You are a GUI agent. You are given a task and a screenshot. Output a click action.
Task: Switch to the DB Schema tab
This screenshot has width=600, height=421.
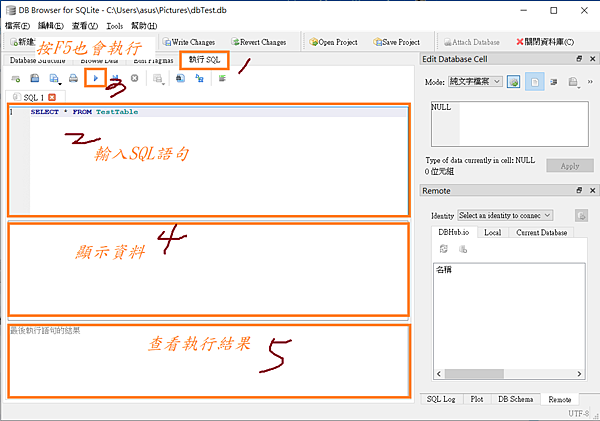515,399
